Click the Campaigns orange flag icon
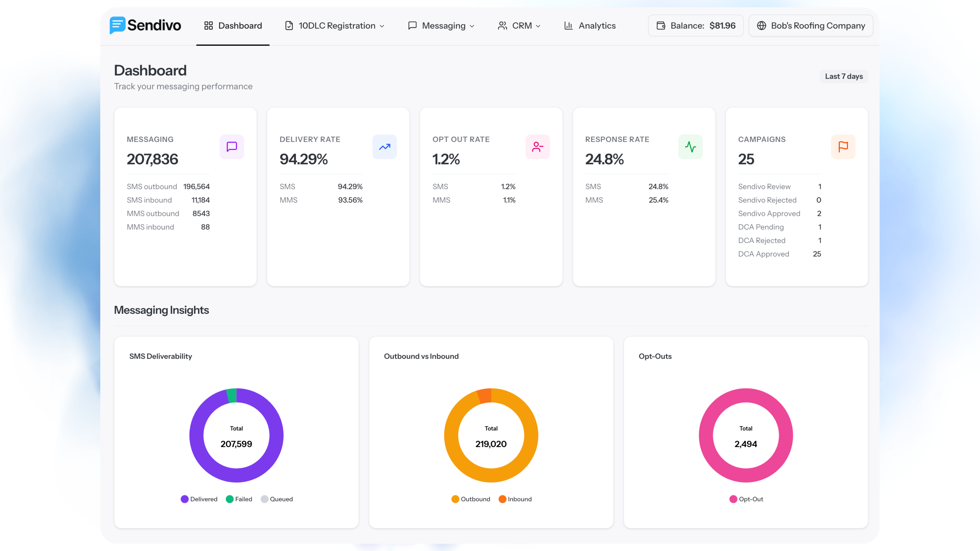 pyautogui.click(x=843, y=147)
